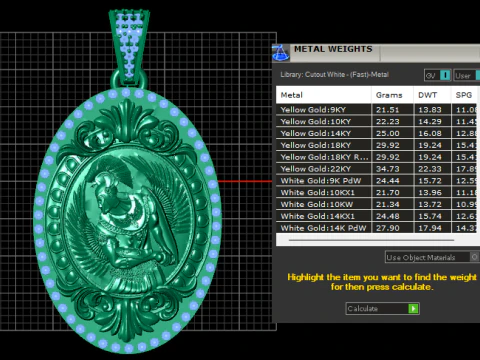Viewport: 480px width, 360px height.
Task: Click the 13.83 DWT value
Action: click(x=430, y=110)
